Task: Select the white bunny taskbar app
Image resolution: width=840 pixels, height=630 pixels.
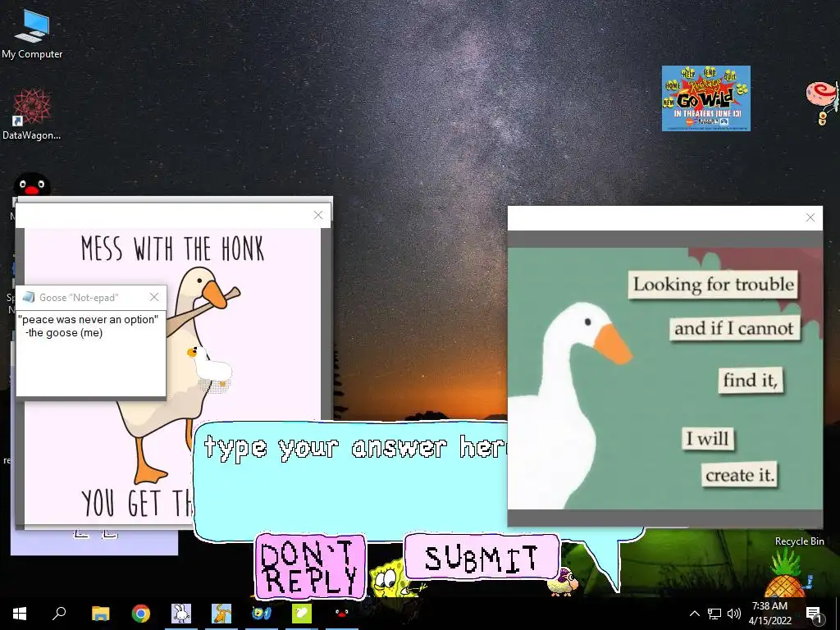Action: tap(181, 614)
